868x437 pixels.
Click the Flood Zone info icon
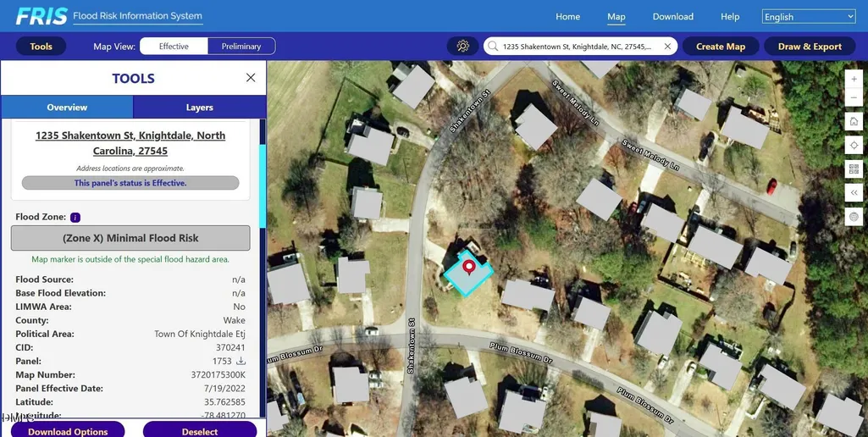coord(75,217)
